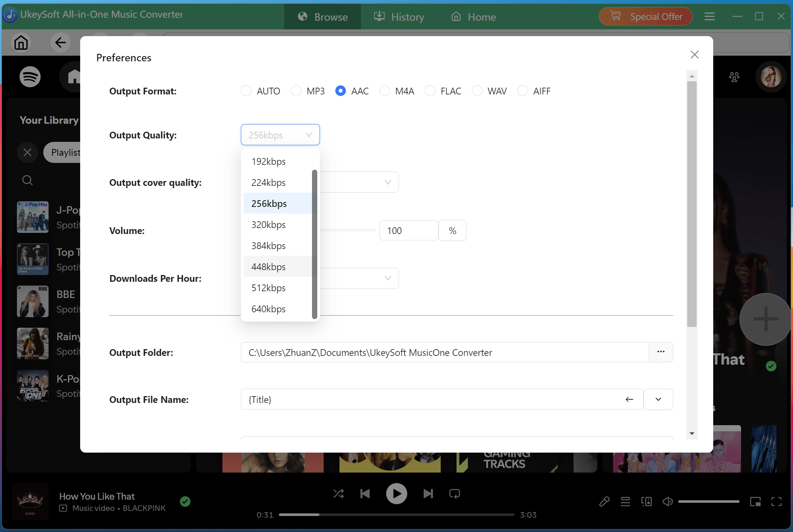Image resolution: width=793 pixels, height=532 pixels.
Task: Go to the Home tab
Action: (x=473, y=17)
